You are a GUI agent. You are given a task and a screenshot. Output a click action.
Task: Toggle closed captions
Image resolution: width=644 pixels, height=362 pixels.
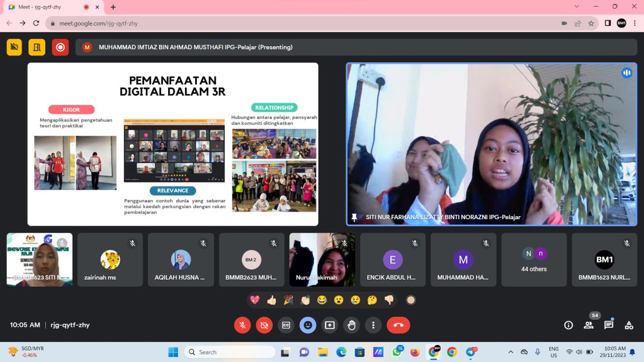pyautogui.click(x=286, y=325)
